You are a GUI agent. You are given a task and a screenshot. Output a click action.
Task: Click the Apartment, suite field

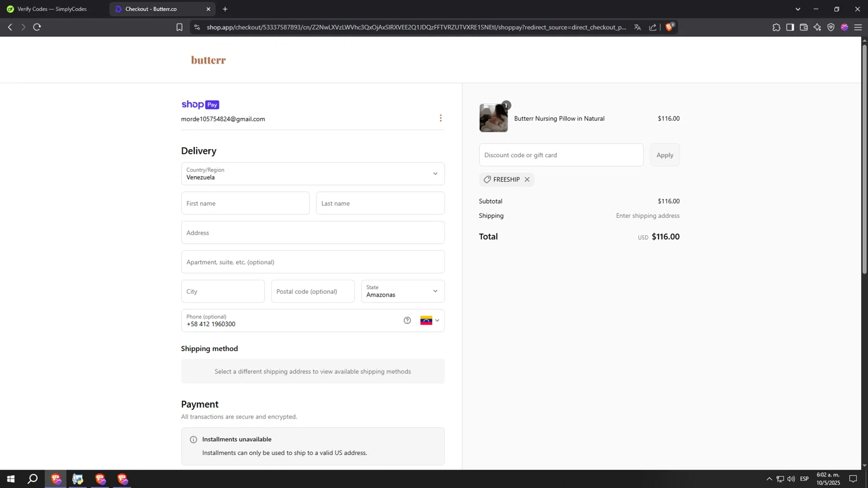coord(313,262)
